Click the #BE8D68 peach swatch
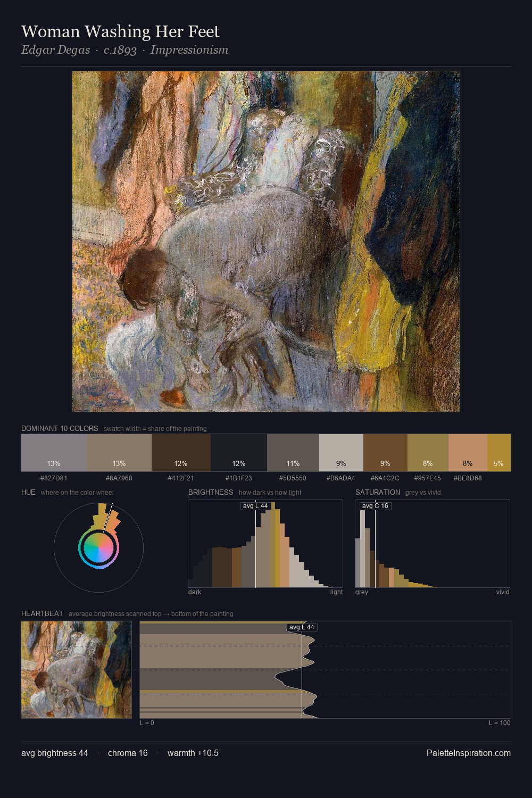532x798 pixels. click(x=468, y=453)
